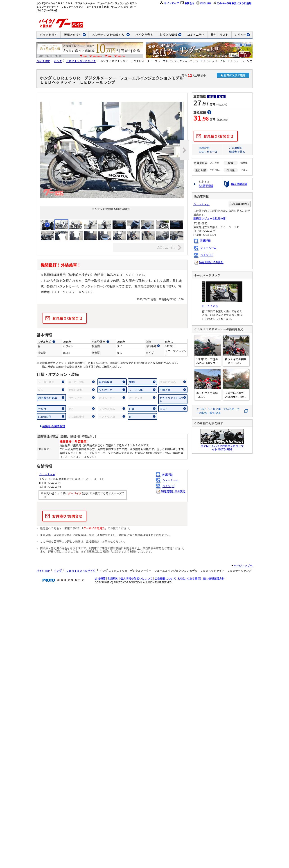289x868 pixels.
Task: Click the help icon on 通信販売可能車
Action: [63, 398]
